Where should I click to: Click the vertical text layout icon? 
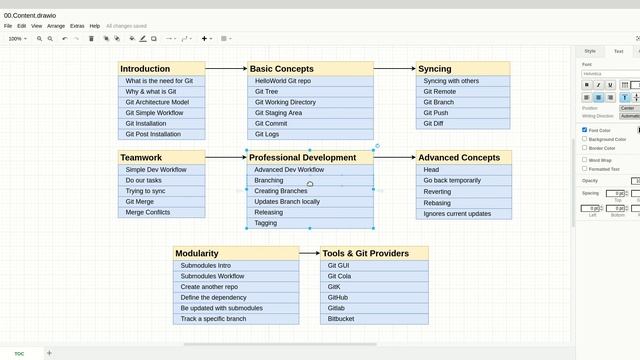tap(624, 85)
